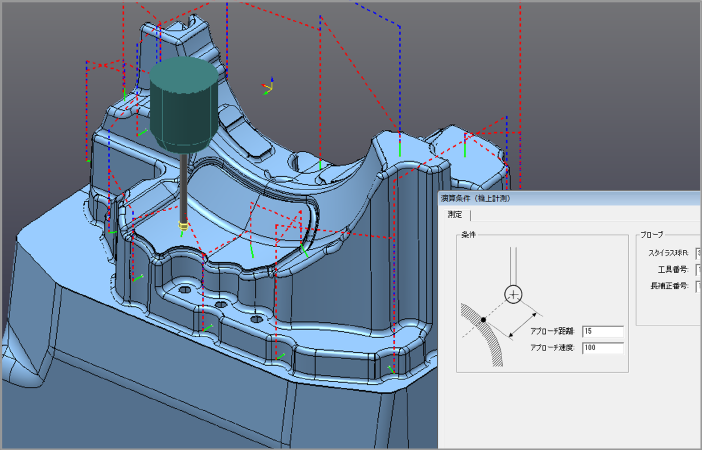
Task: Click the 条件 group label
Action: (x=468, y=235)
